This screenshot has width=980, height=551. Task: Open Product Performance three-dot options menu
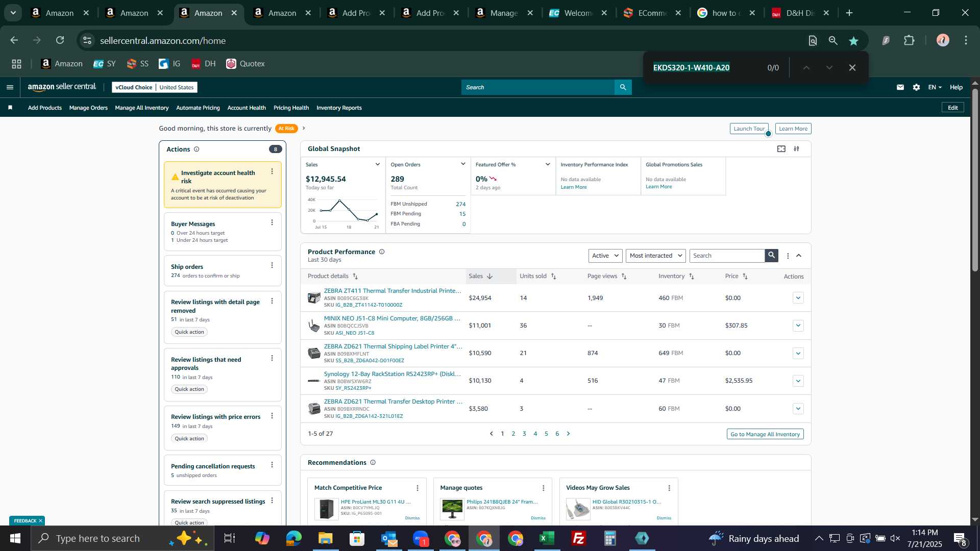click(788, 256)
